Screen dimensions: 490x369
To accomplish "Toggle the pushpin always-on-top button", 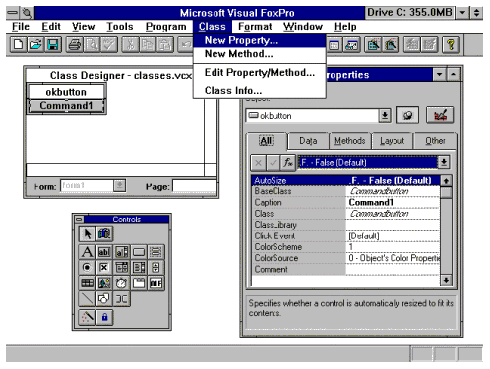I will pos(407,115).
